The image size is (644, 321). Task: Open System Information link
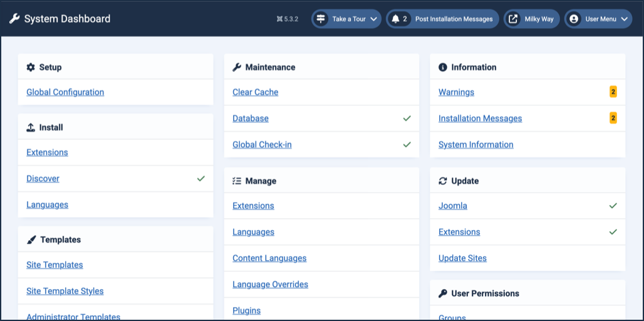click(476, 145)
